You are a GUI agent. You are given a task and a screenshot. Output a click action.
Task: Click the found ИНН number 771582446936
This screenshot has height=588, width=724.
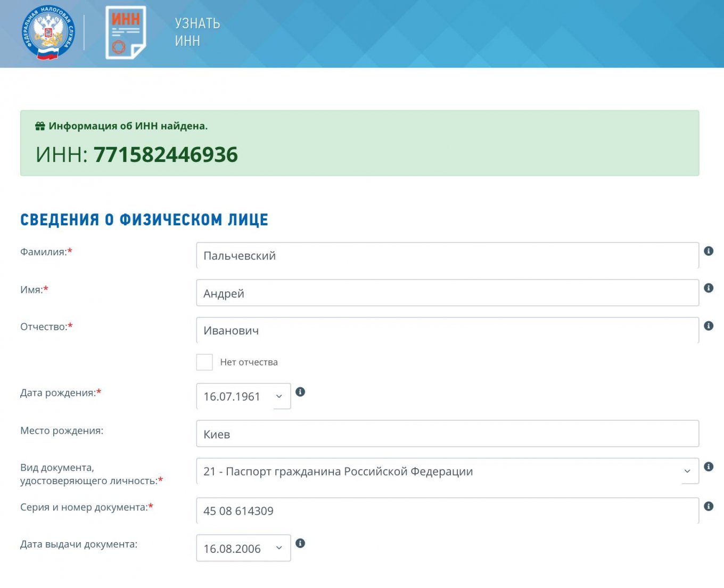point(166,155)
